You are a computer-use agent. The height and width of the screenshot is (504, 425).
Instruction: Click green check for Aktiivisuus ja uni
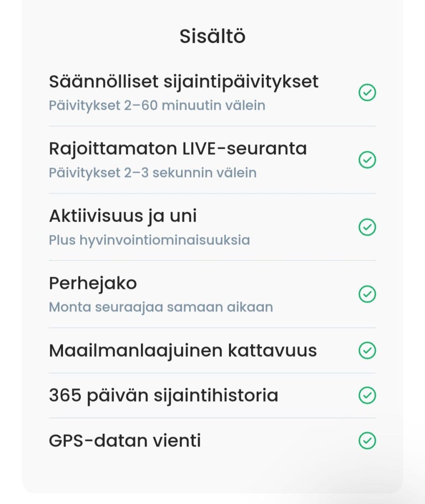tap(367, 227)
